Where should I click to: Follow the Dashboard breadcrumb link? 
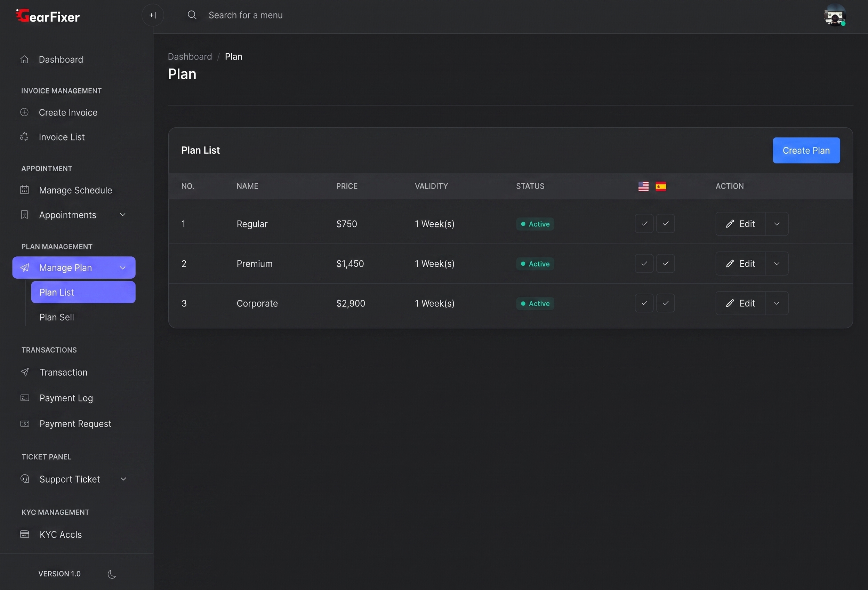pos(190,56)
